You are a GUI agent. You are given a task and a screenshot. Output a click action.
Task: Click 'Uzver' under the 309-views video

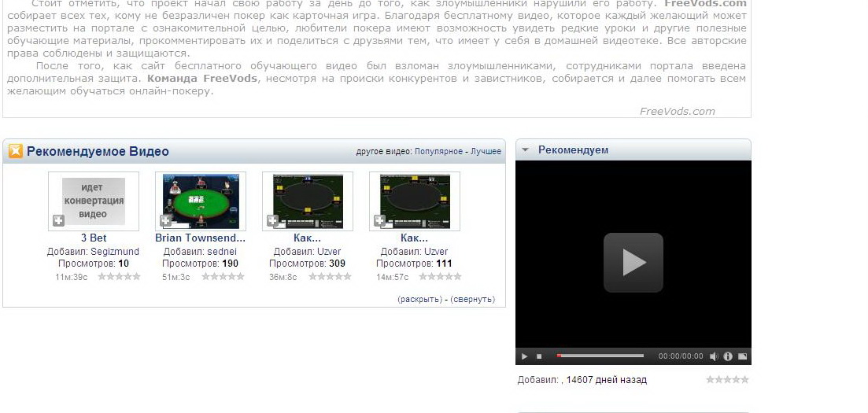[x=329, y=252]
